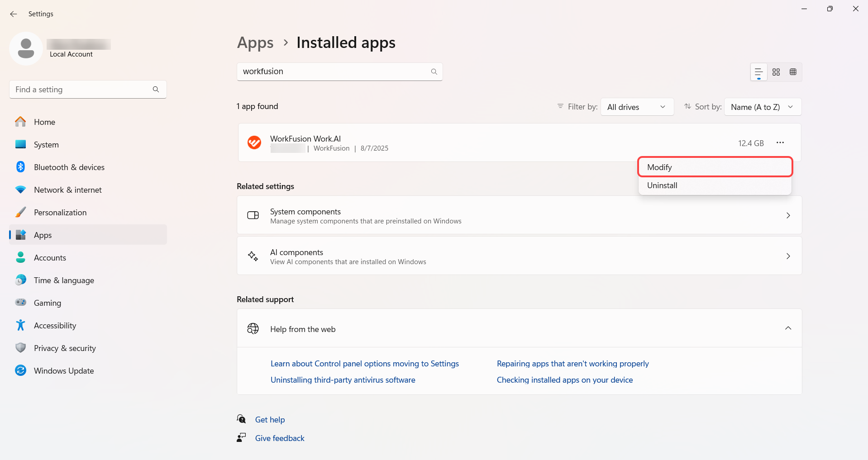This screenshot has height=460, width=868.
Task: Expand AI components chevron
Action: coord(788,256)
